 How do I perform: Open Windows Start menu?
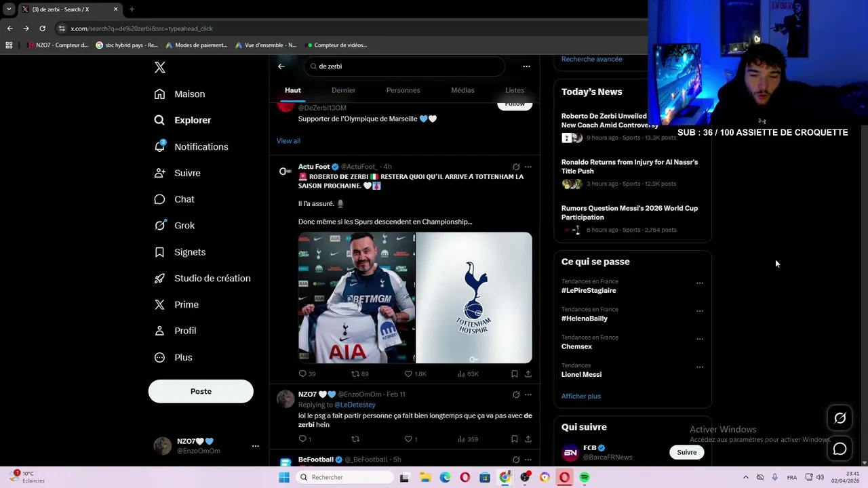(284, 477)
